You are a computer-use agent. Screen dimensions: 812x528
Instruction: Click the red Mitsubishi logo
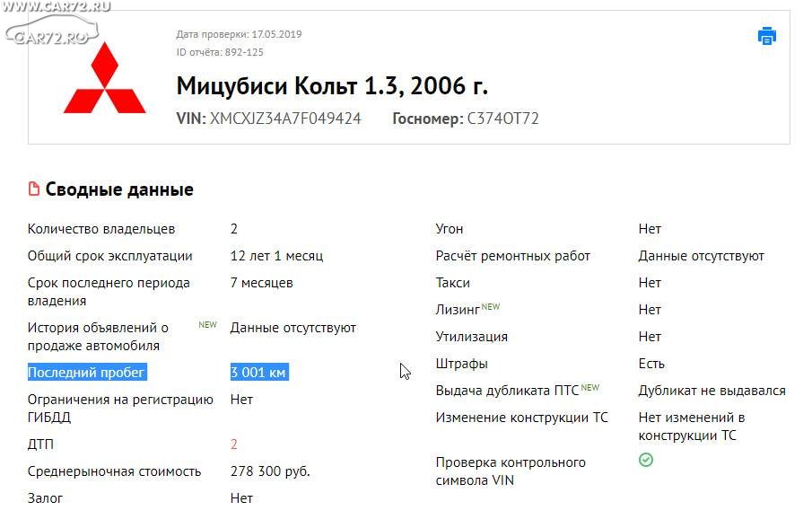pyautogui.click(x=105, y=78)
